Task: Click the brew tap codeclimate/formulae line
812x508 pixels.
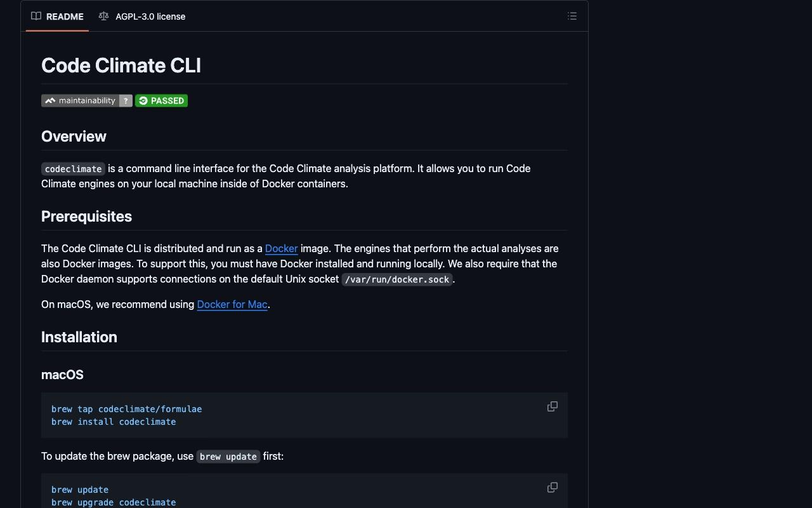Action: (127, 409)
